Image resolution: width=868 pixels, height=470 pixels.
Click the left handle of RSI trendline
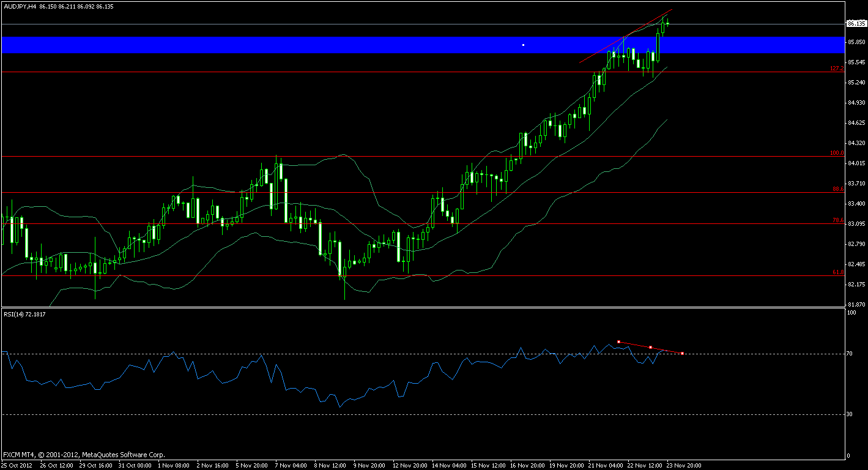click(618, 341)
